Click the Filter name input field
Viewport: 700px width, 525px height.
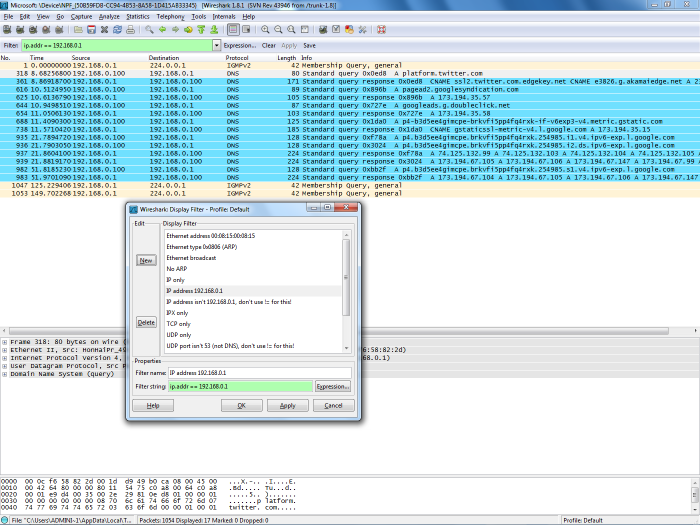tap(259, 373)
